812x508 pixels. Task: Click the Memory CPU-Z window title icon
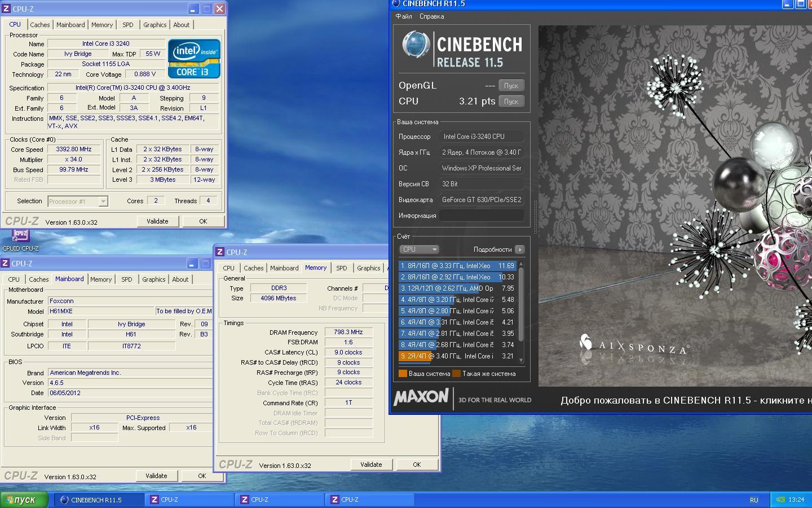click(x=220, y=252)
